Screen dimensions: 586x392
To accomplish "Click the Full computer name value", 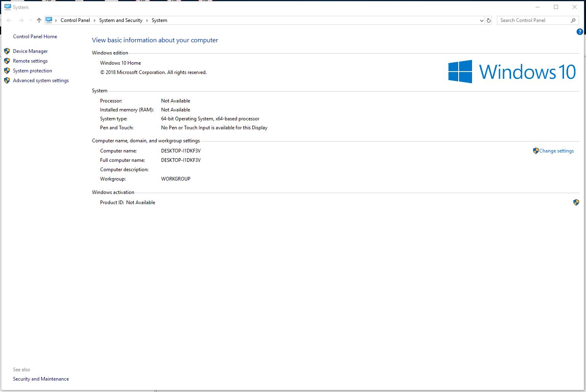I will [181, 160].
